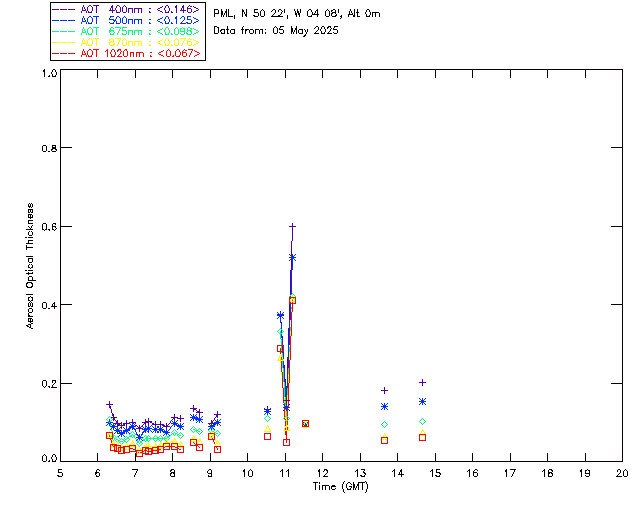
Task: Click the green diamond marker near 13.6 hours
Action: [x=384, y=425]
